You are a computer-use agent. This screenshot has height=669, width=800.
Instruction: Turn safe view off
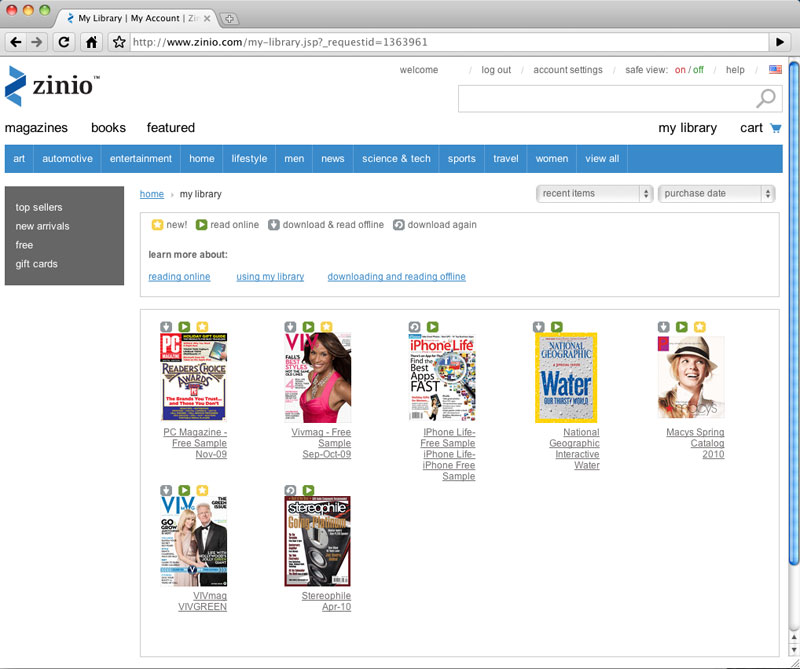click(698, 70)
